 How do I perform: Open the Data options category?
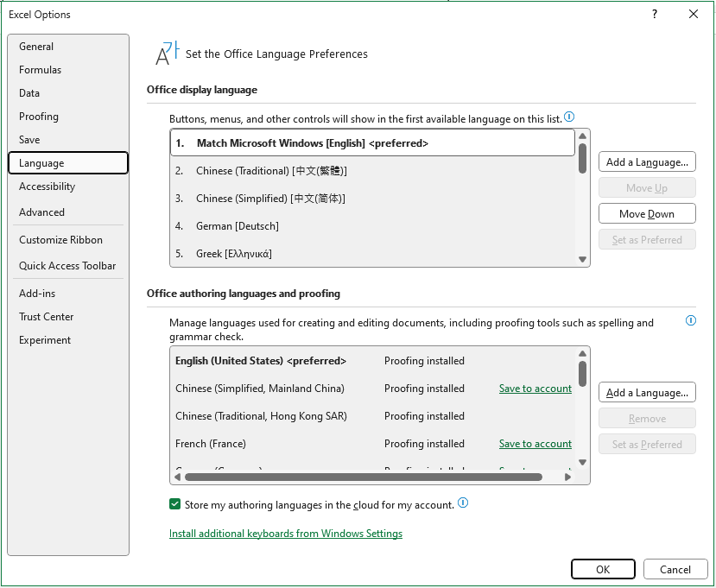(68, 93)
